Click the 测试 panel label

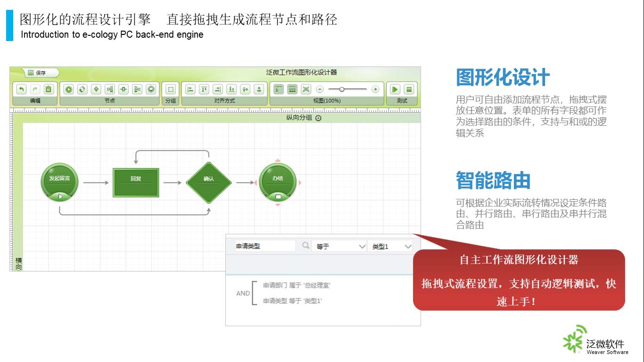[x=402, y=101]
